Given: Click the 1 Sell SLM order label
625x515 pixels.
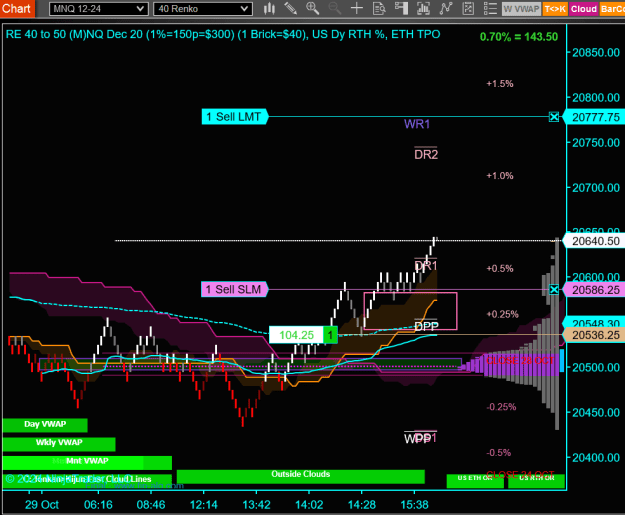Looking at the screenshot, I should pos(234,289).
